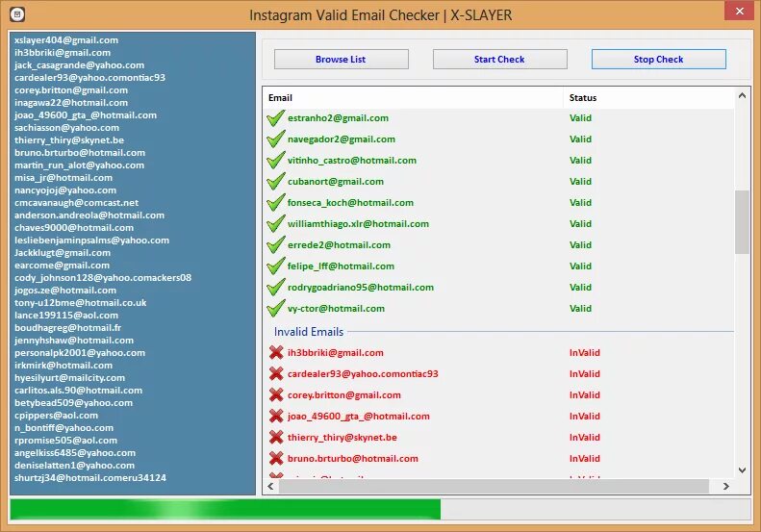Click red X icon for thierry_thiry@skynet.be
Viewport: 761px width, 532px height.
[276, 438]
